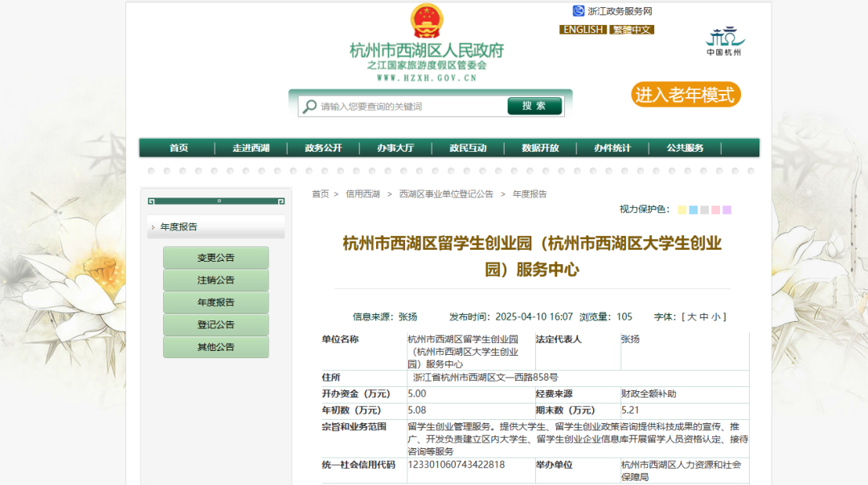
Task: Open the 中国杭州 logo link
Action: 724,42
